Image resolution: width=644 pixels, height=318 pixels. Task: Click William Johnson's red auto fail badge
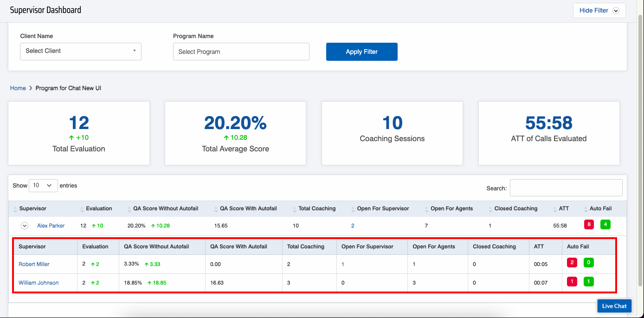(572, 282)
